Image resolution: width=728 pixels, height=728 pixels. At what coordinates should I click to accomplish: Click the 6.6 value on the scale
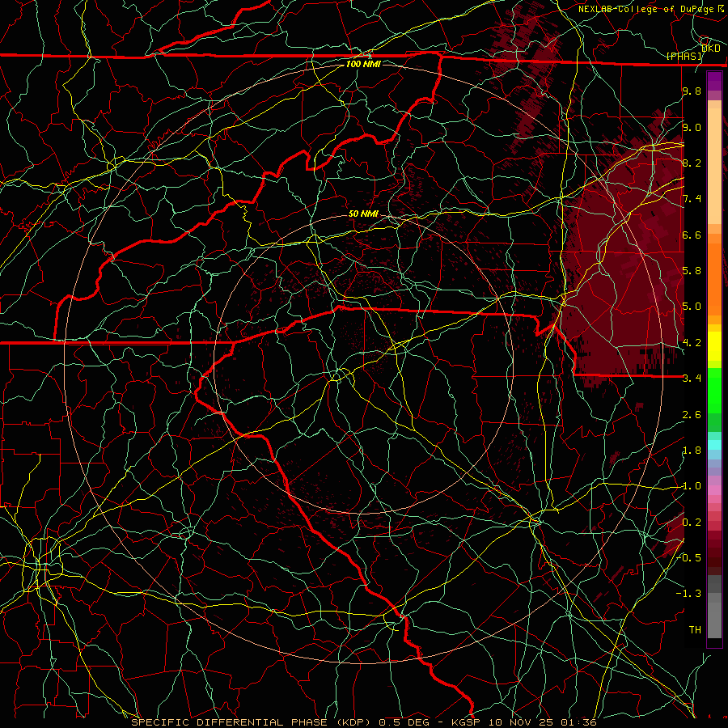pyautogui.click(x=692, y=235)
